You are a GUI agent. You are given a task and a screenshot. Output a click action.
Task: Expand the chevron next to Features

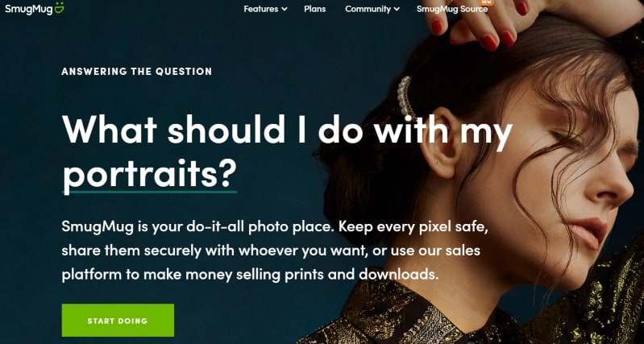coord(285,9)
